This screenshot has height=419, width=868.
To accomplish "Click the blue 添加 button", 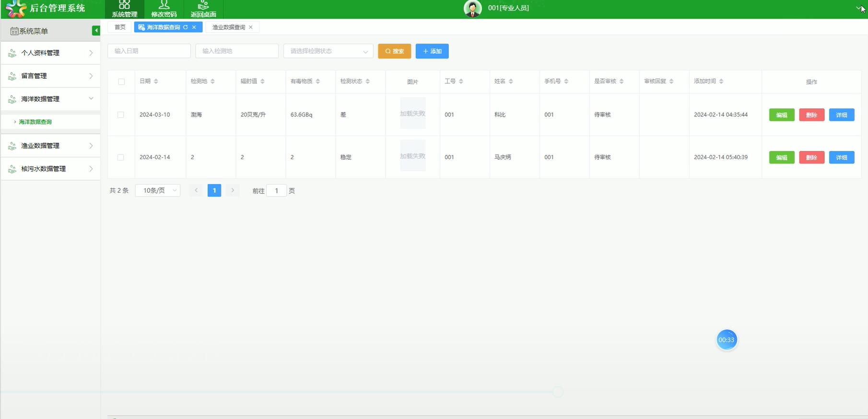I will (x=432, y=51).
